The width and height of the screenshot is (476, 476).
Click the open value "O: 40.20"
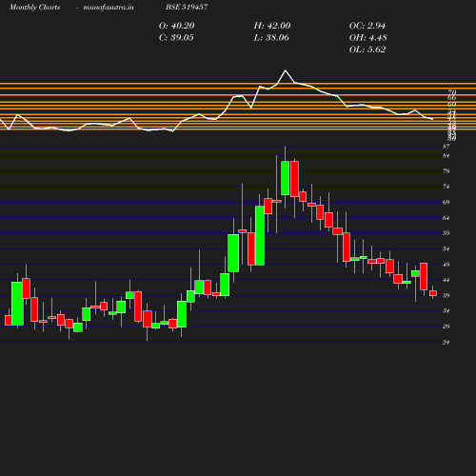(x=176, y=26)
